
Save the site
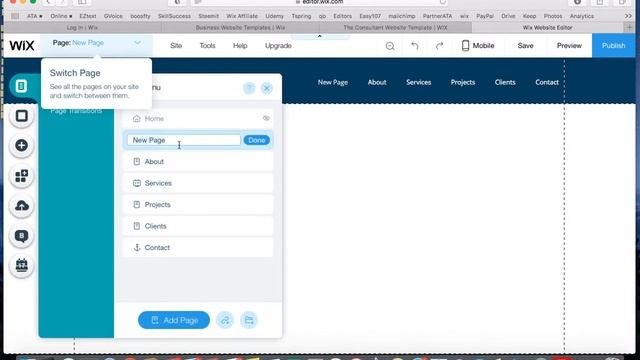pyautogui.click(x=525, y=46)
